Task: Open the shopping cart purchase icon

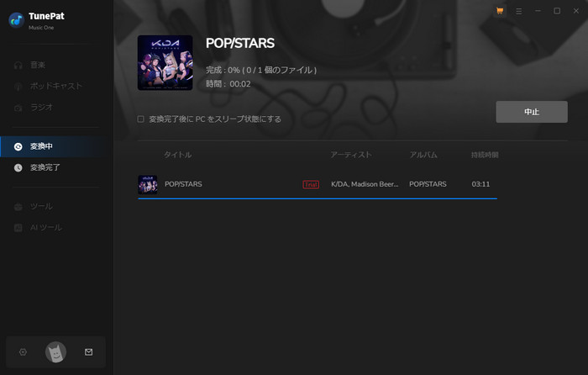Action: 500,11
